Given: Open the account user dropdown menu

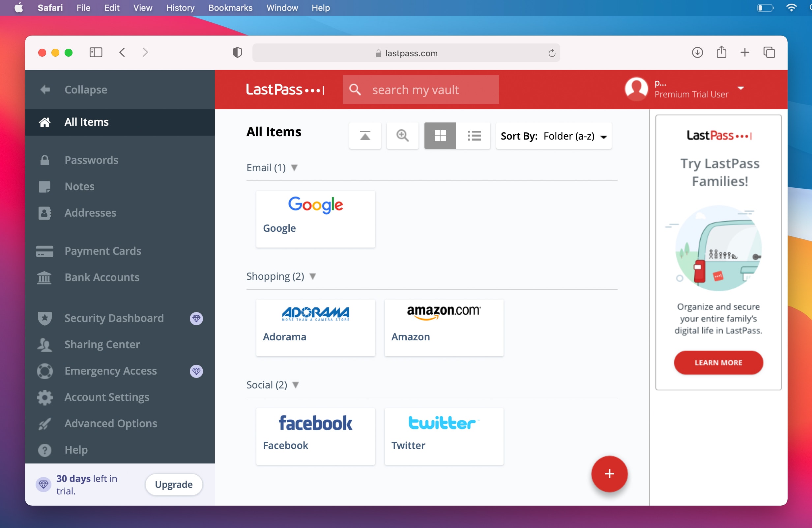Looking at the screenshot, I should (x=740, y=88).
